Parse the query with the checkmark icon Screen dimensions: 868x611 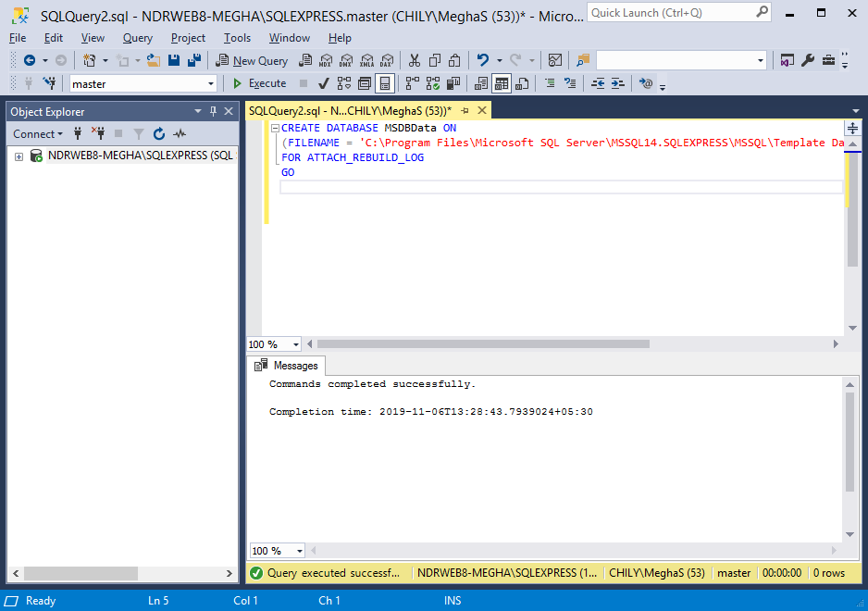click(324, 83)
